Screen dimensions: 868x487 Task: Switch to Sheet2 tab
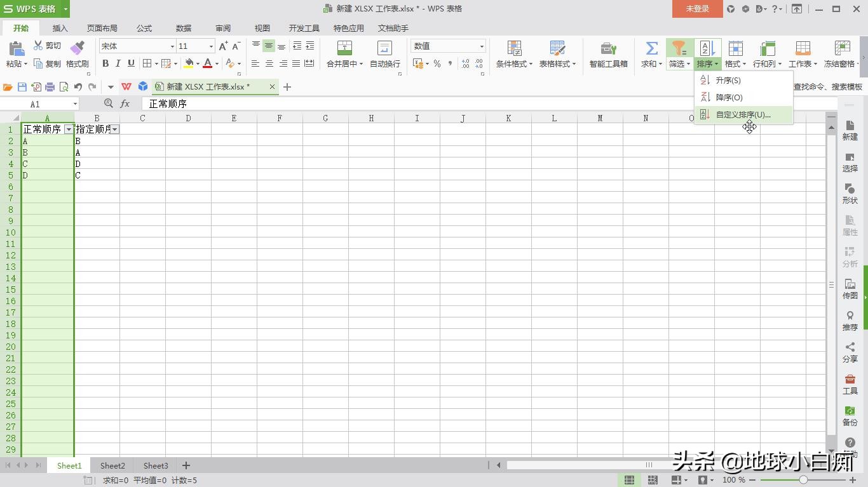point(112,465)
